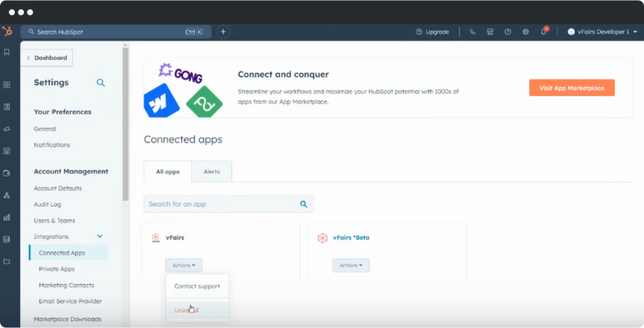Open the Automation workflow icon in left rail
Viewport: 644px width, 328px height.
point(7,195)
